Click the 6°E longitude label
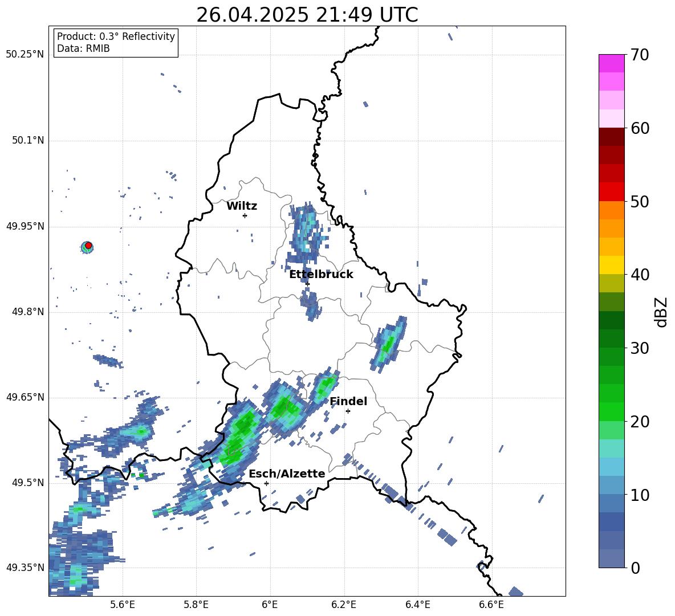 (x=270, y=605)
